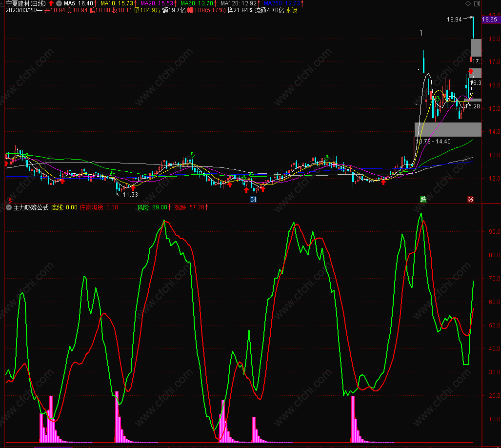Screen dimensions: 501x448
Task: Click the MA60: 13.70 label
Action: [197, 3]
